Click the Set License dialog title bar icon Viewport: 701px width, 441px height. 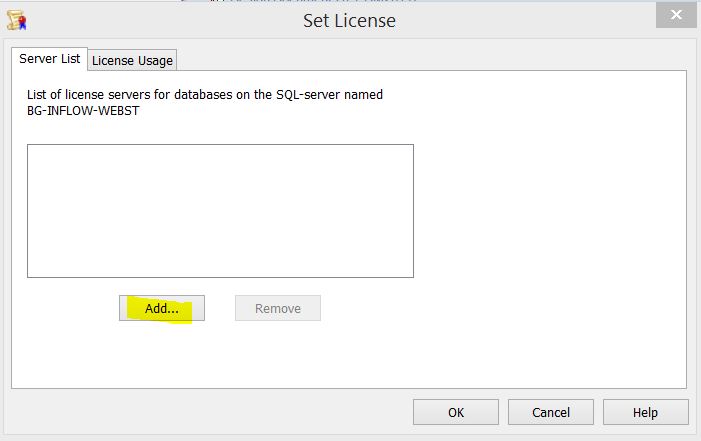(x=15, y=19)
